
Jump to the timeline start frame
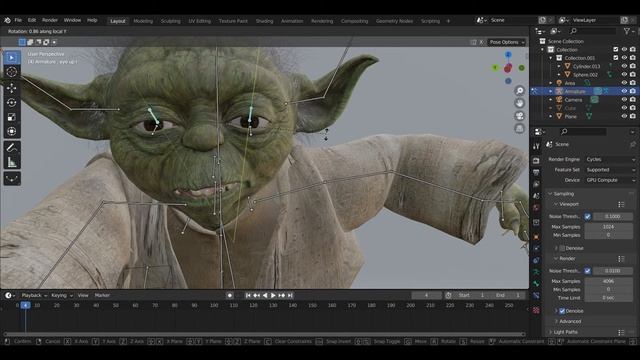248,295
